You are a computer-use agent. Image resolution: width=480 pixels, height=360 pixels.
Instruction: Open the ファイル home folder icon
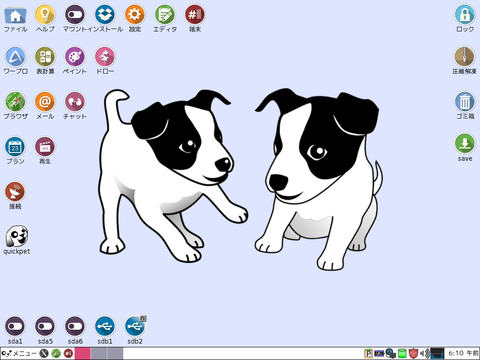click(15, 15)
